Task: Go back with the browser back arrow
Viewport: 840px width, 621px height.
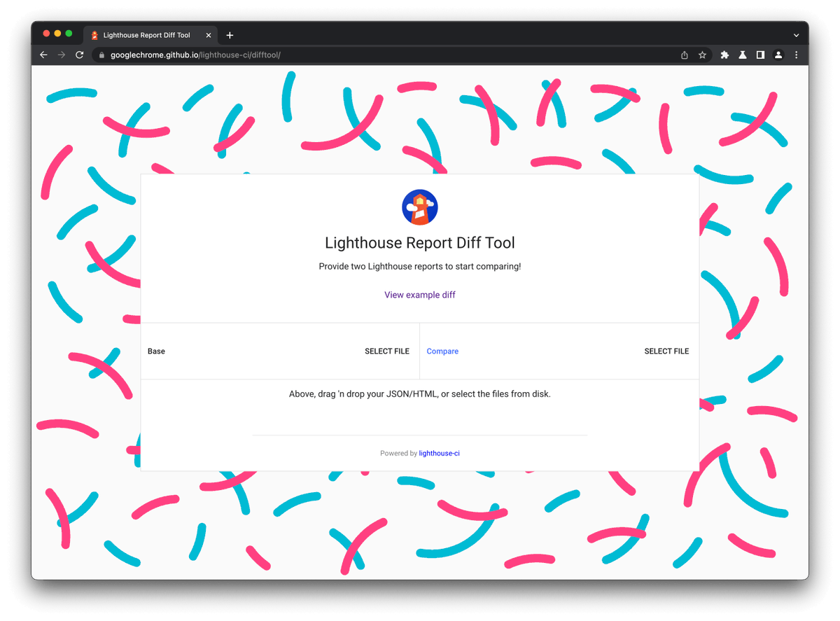Action: point(43,55)
